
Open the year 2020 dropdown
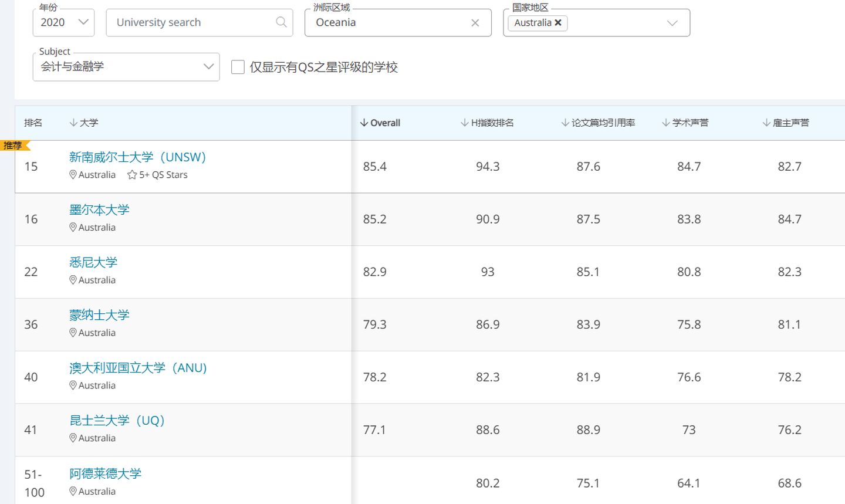pyautogui.click(x=63, y=22)
